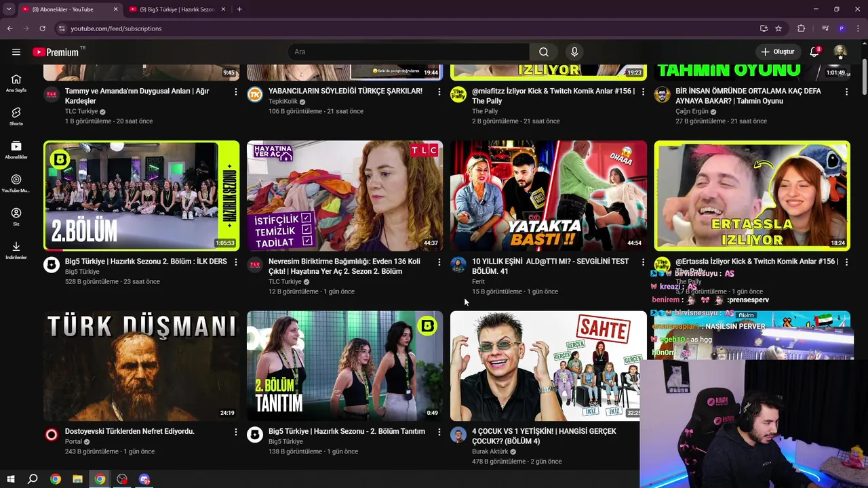Viewport: 868px width, 488px height.
Task: Open the YouTube hamburger guide menu
Action: click(16, 52)
